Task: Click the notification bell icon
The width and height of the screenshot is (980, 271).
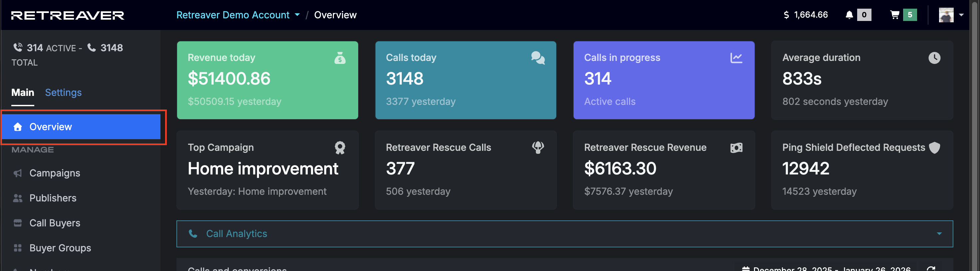Action: [849, 15]
